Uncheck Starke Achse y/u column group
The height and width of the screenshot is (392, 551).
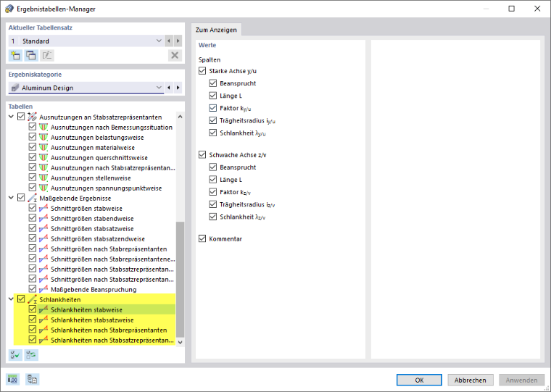[x=202, y=71]
